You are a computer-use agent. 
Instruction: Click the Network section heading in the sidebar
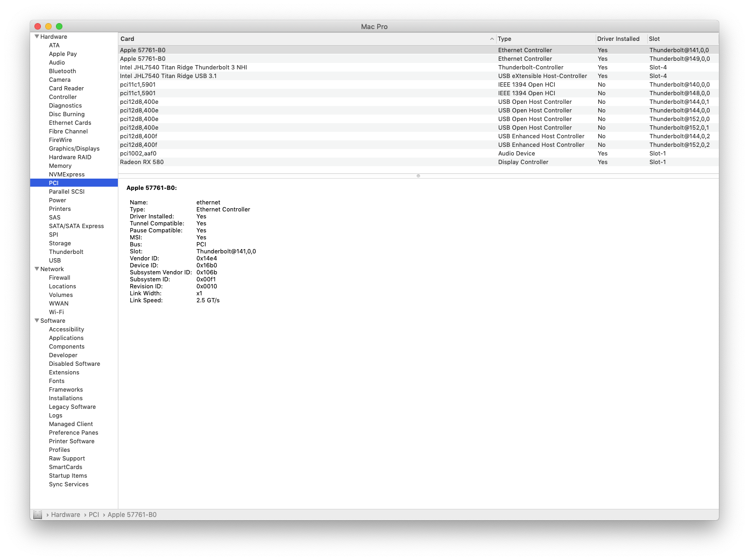[52, 269]
